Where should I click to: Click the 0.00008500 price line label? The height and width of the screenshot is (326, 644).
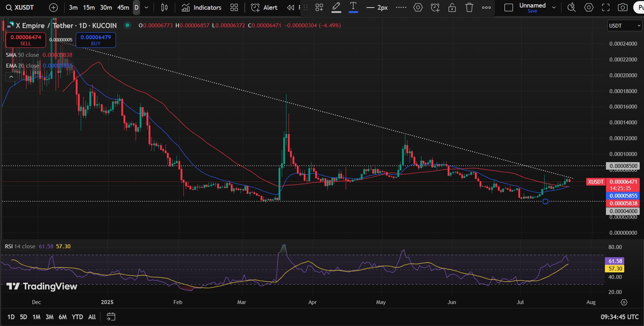coord(623,166)
